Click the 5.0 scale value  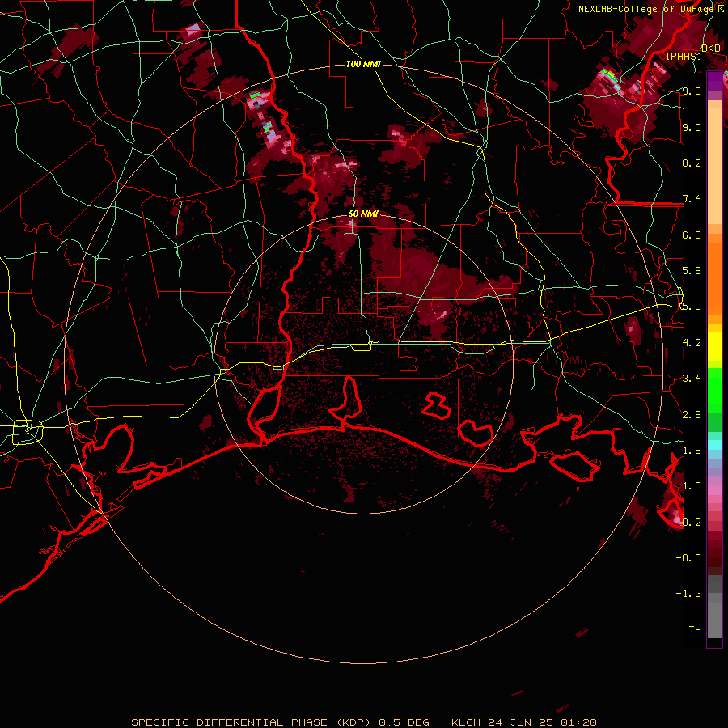click(692, 307)
